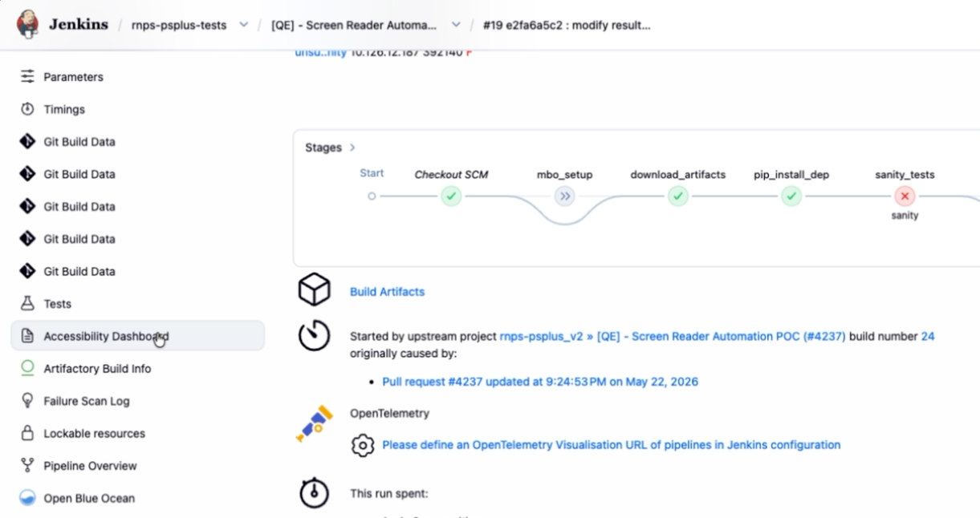Click the Accessibility Dashboard document icon
980x518 pixels.
(x=27, y=336)
